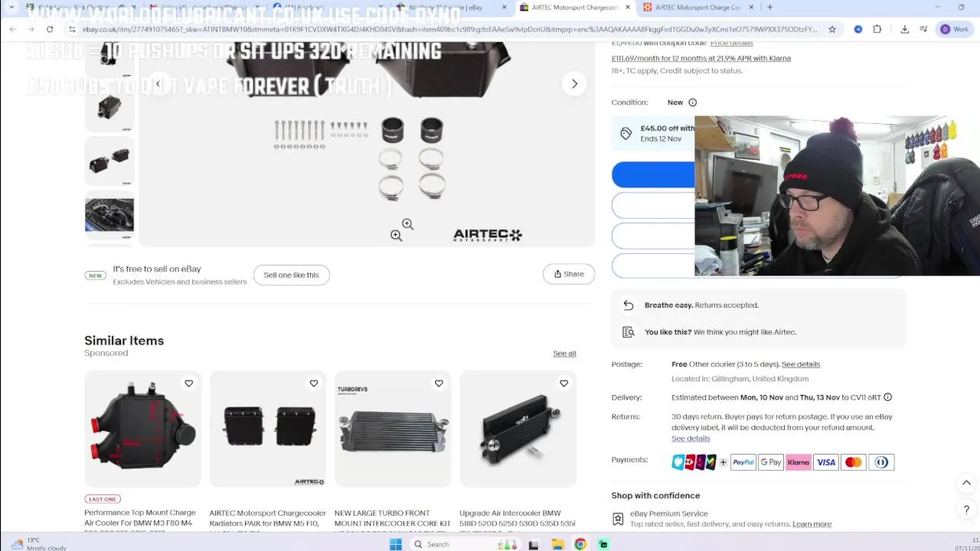The height and width of the screenshot is (551, 980).
Task: Open returns See details link
Action: coord(691,439)
